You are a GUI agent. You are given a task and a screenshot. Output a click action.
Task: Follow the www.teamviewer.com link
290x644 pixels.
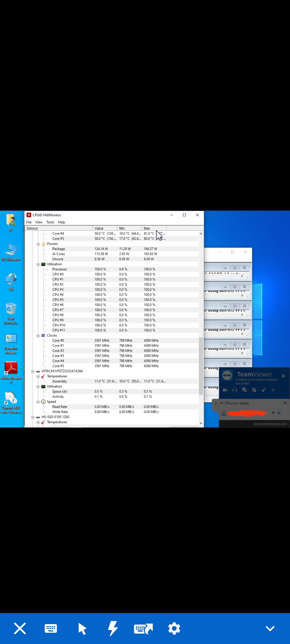pyautogui.click(x=270, y=423)
